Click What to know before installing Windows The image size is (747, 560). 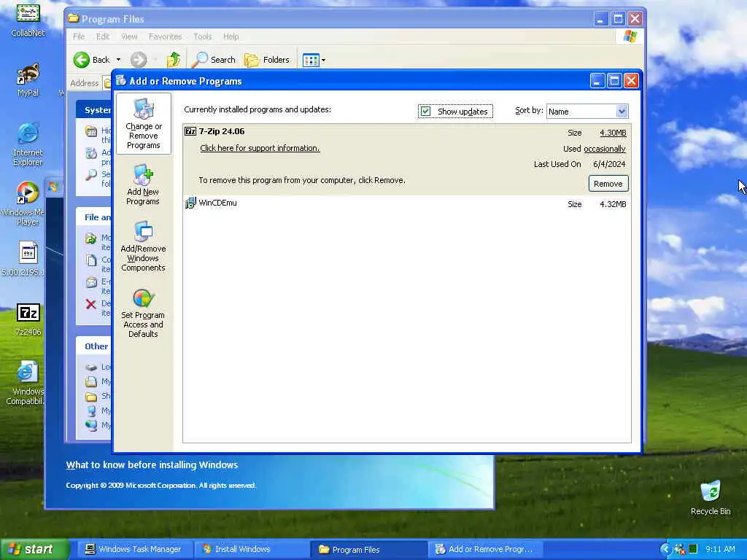tap(152, 464)
